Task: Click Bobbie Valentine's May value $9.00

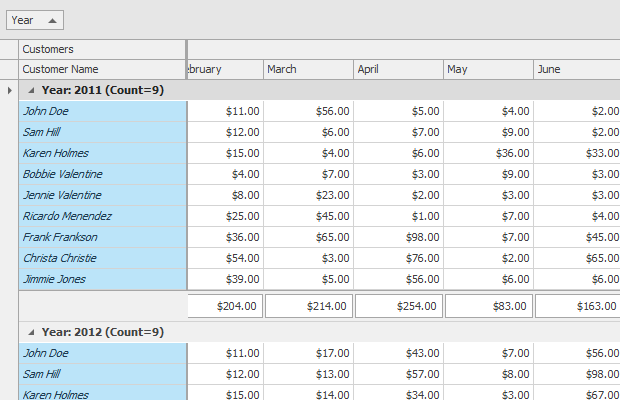Action: [x=488, y=174]
